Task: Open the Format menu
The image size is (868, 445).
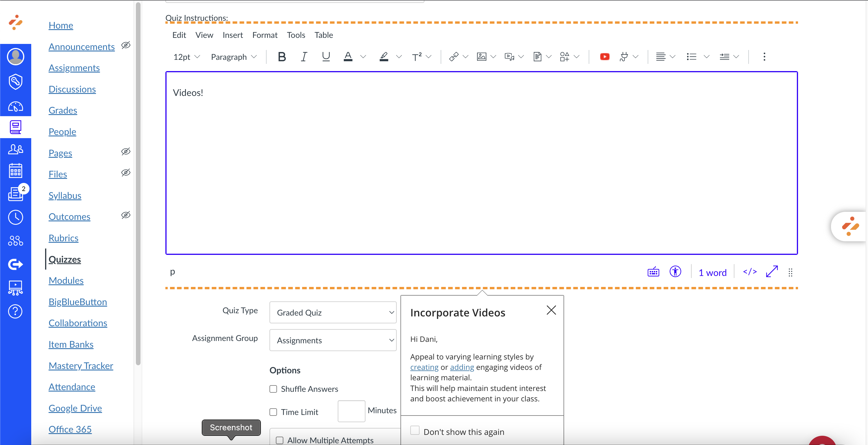Action: click(x=265, y=35)
